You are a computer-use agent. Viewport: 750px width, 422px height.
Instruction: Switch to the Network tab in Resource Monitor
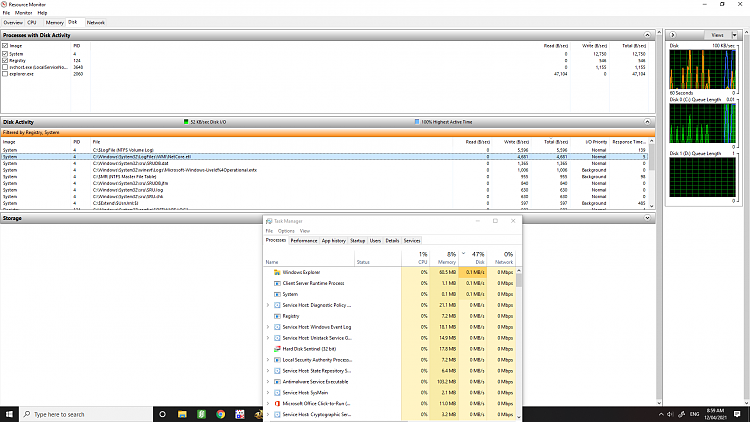click(96, 22)
